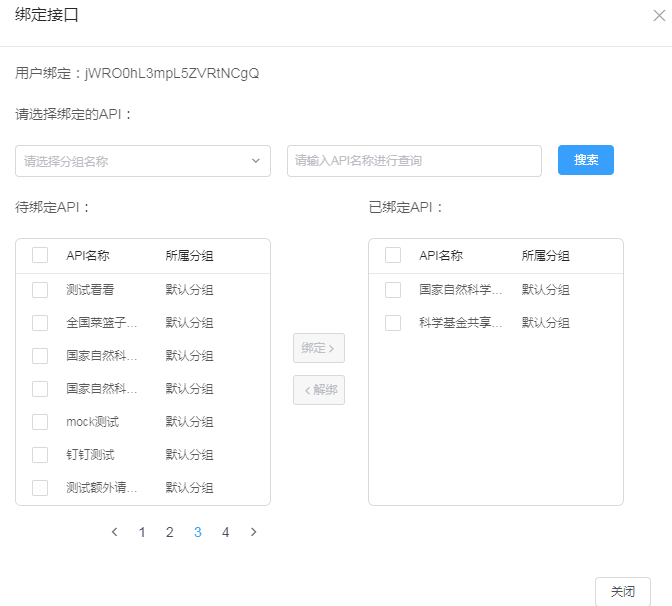Check the box for 测试看看 API
Screen dimensions: 672x606
tap(40, 290)
